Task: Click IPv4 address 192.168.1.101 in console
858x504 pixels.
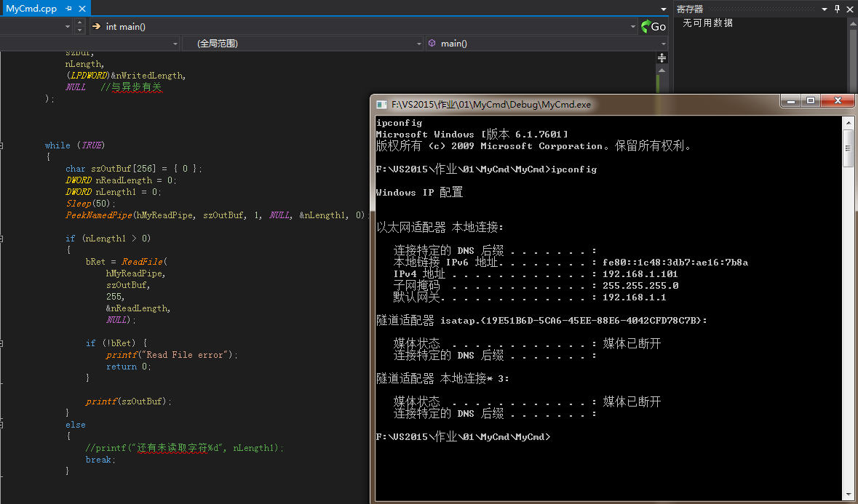Action: click(x=640, y=274)
